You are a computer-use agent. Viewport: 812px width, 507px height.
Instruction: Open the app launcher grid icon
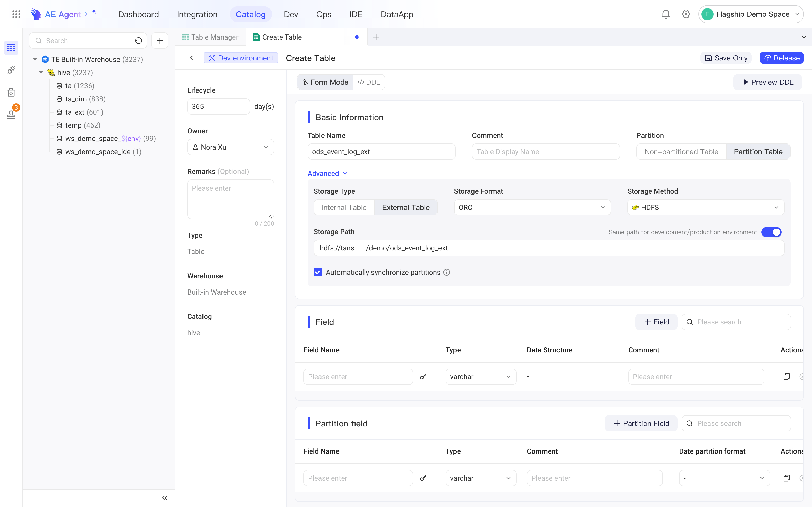tap(16, 14)
